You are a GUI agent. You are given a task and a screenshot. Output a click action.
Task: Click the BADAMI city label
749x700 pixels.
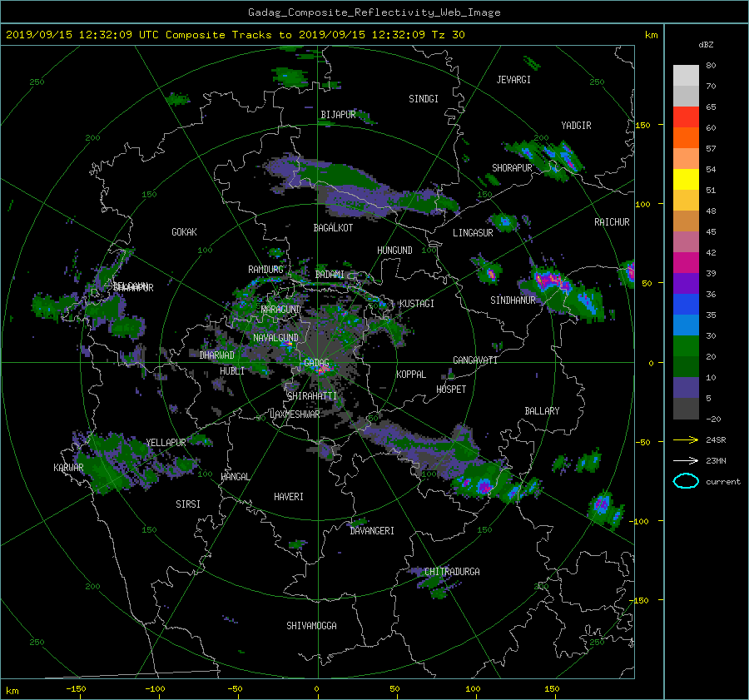pos(330,275)
